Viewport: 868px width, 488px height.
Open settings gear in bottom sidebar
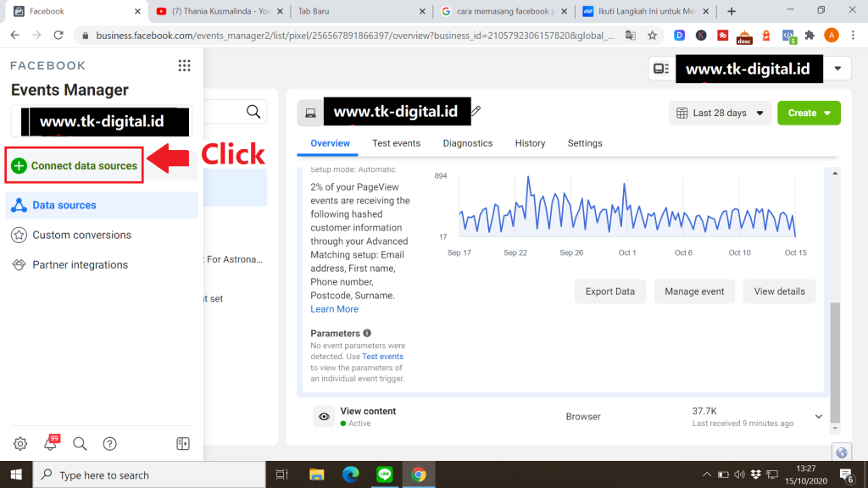[x=20, y=443]
